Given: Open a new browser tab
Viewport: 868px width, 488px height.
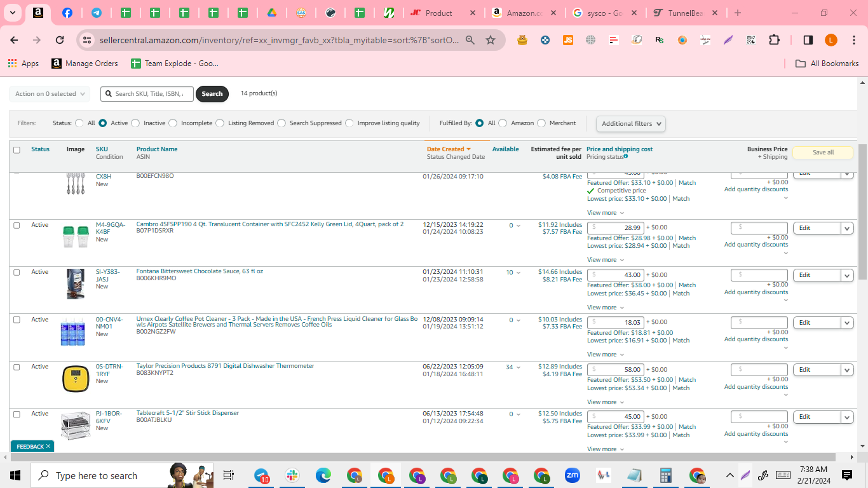Looking at the screenshot, I should pos(737,13).
